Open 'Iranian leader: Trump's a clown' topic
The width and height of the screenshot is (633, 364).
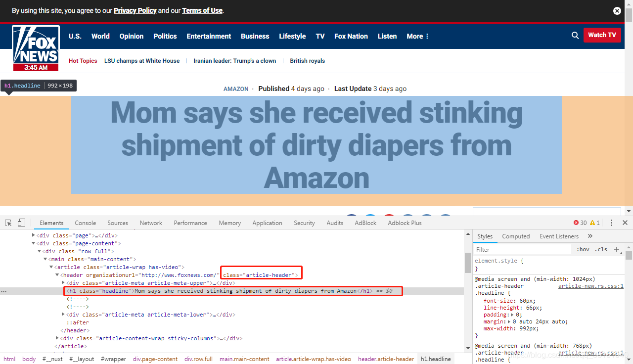(235, 61)
